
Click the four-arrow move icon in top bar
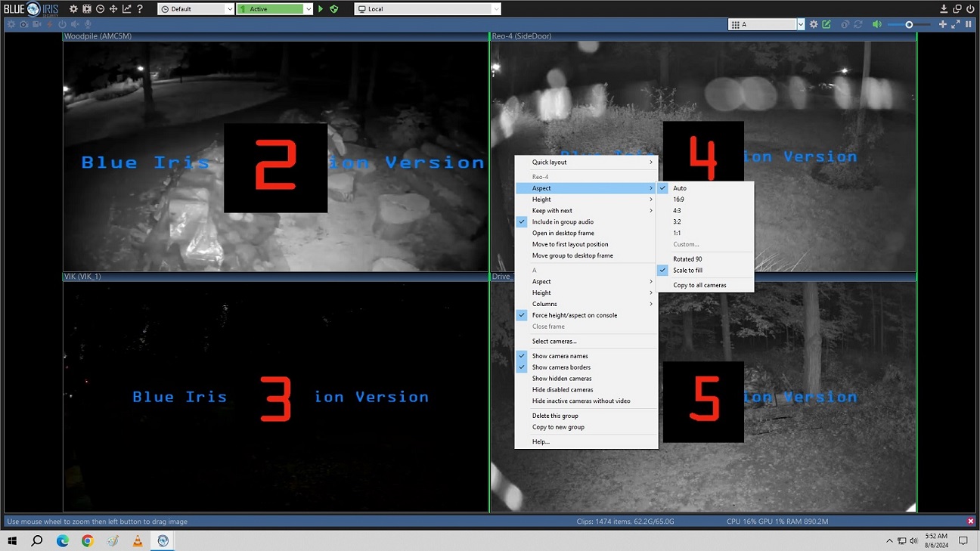[113, 9]
